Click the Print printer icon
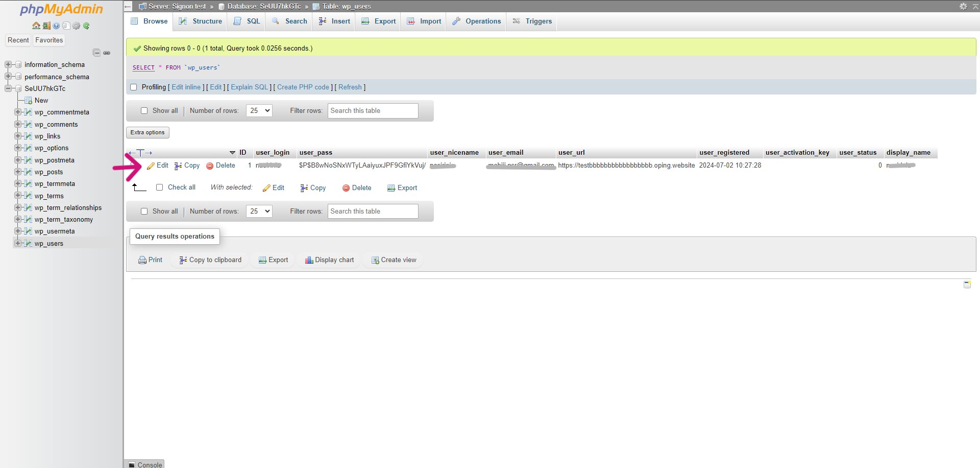The image size is (980, 468). point(142,260)
